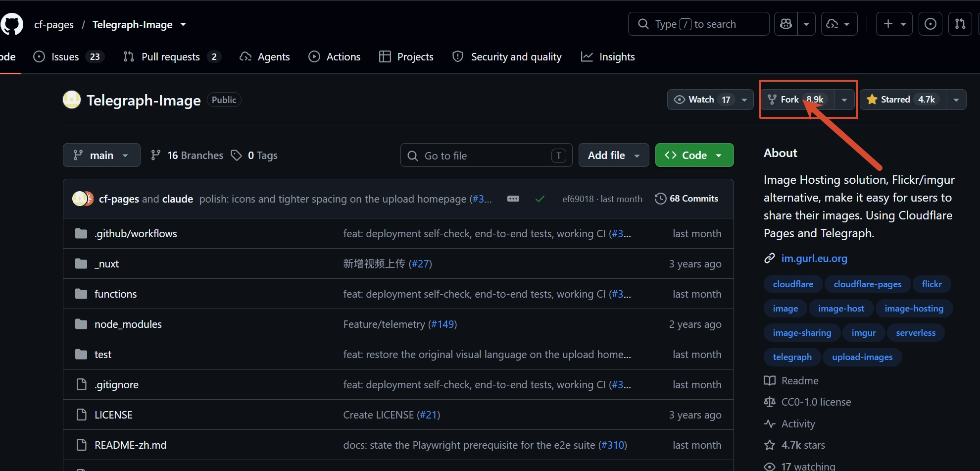
Task: Click the link icon beside im.gurl.eu.org
Action: (770, 258)
